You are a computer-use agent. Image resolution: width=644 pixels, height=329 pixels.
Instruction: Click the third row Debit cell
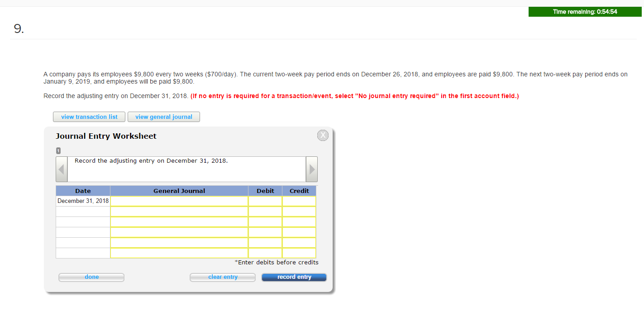click(x=265, y=222)
